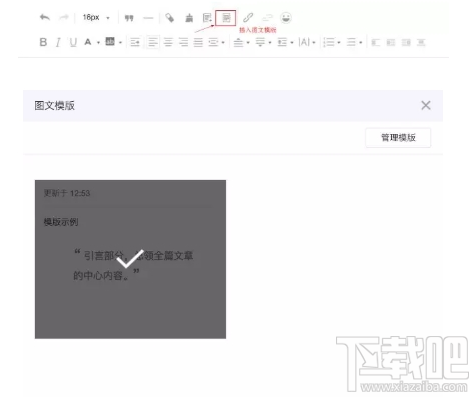
Task: Insert a numbered list
Action: (329, 42)
